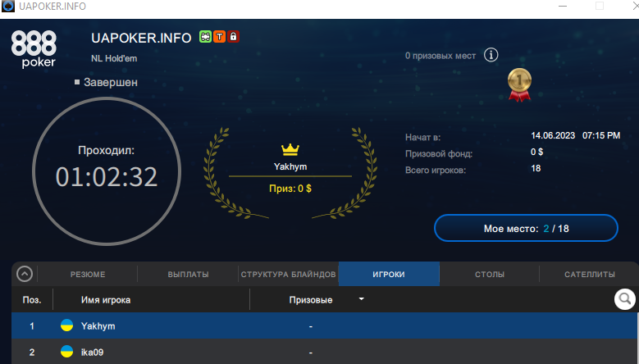This screenshot has height=364, width=639.
Task: Maximize the UAPOKER.INFO window
Action: click(x=600, y=6)
